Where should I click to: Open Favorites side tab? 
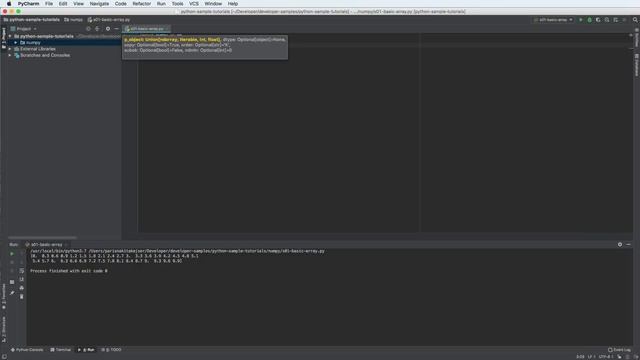(x=4, y=296)
